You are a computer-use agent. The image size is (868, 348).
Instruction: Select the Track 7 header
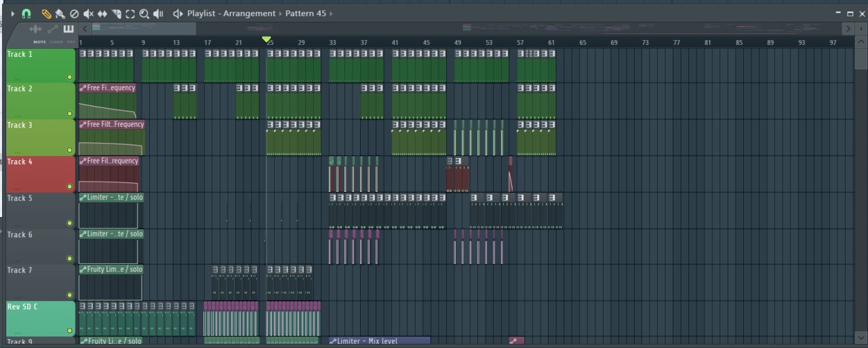40,282
